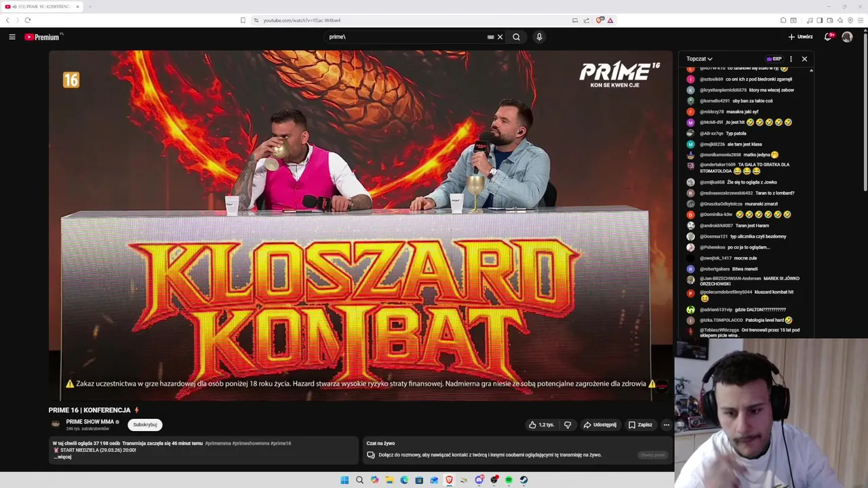Expand the description with ...więcej
Viewport: 868px width, 488px height.
pos(62,457)
